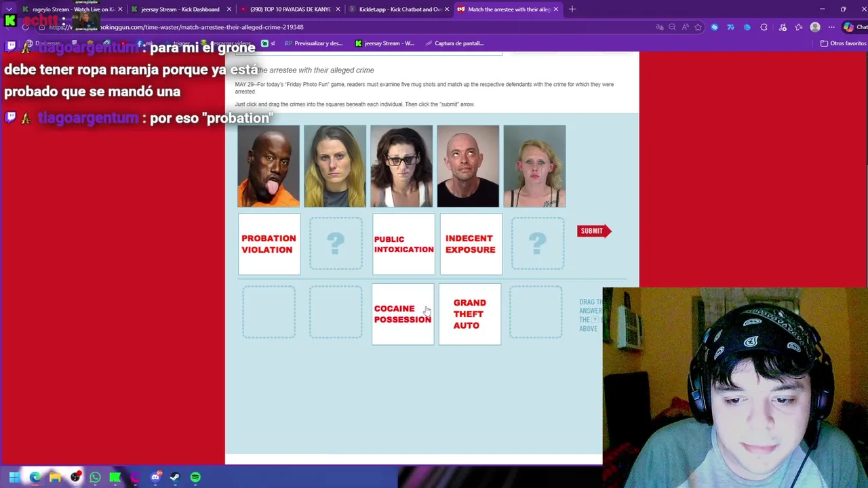Open the jeersay Stream bookmark
Screen dimensions: 868x488
384,43
